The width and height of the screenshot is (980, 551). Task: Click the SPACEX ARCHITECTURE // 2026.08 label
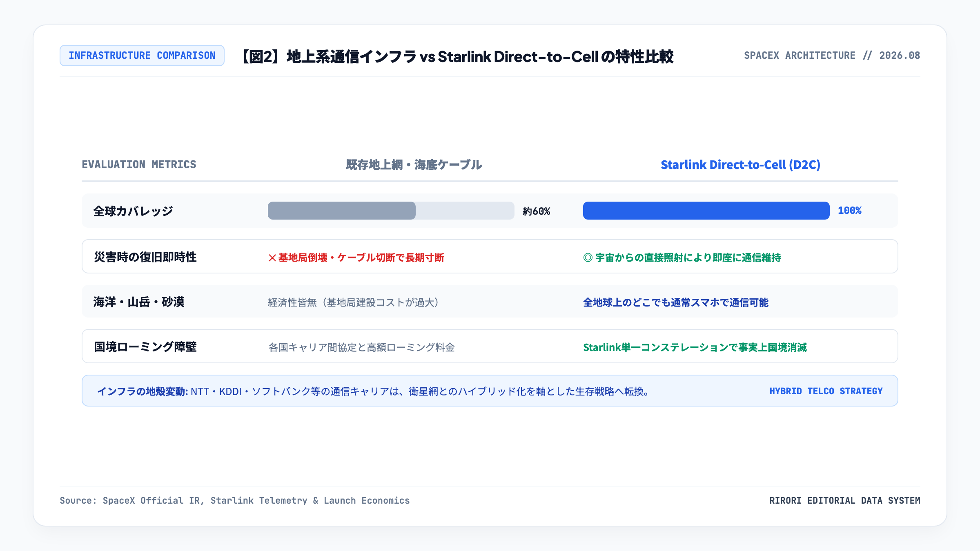coord(832,56)
